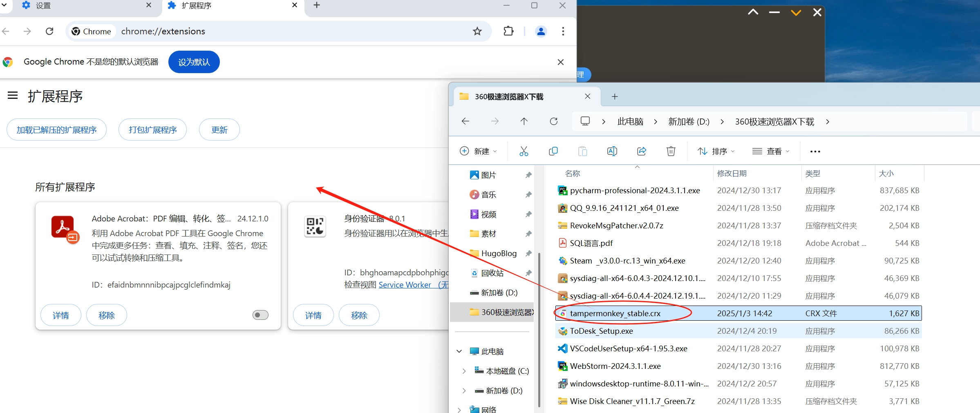Select the ToDesk_Setup.exe file
The image size is (980, 413).
(738, 331)
